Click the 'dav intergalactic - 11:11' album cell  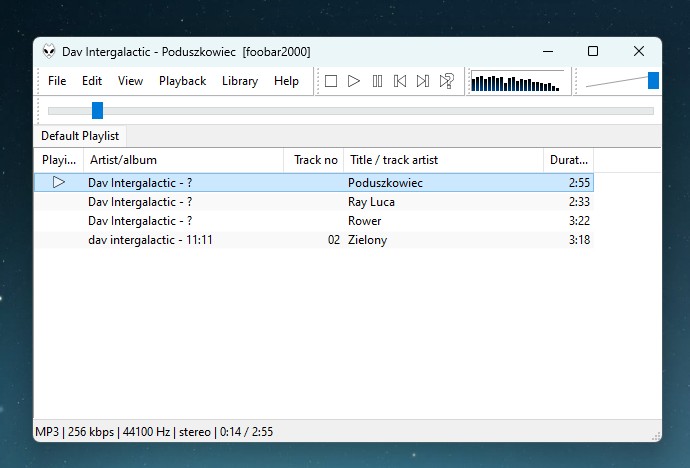tap(150, 240)
